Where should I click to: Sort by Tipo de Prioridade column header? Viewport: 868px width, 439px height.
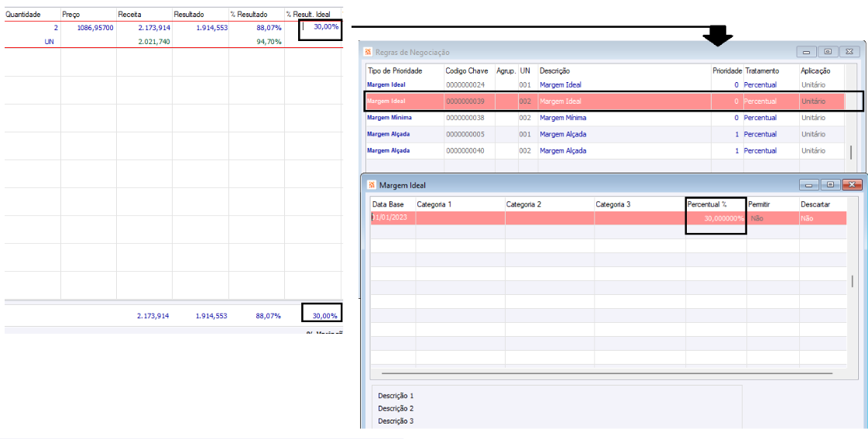[395, 71]
